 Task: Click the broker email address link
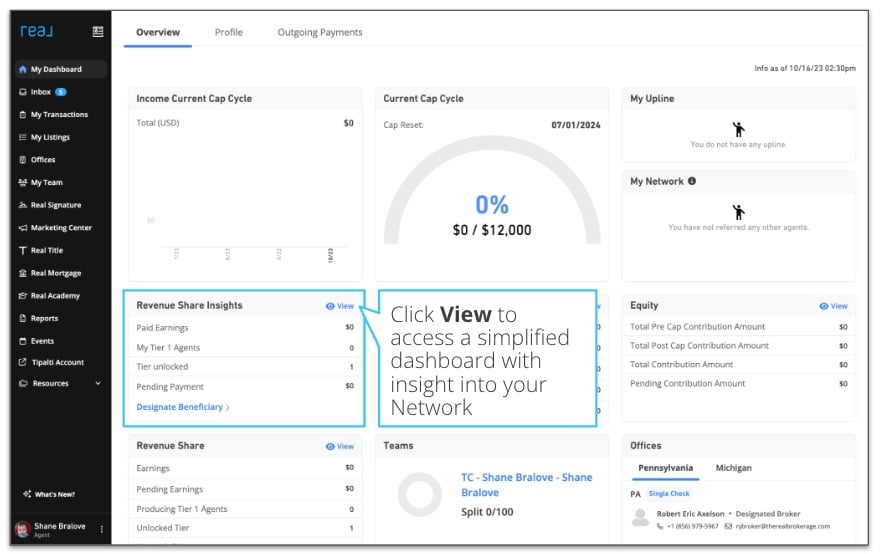781,526
